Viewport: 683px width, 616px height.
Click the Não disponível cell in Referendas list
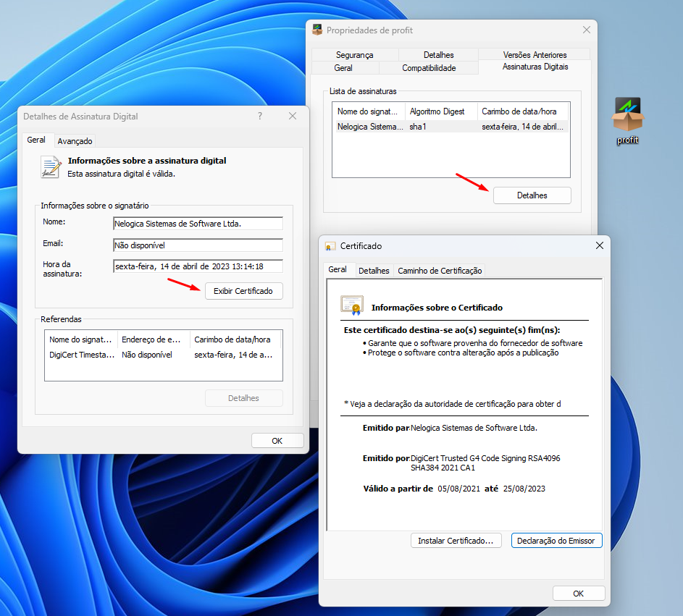point(147,355)
